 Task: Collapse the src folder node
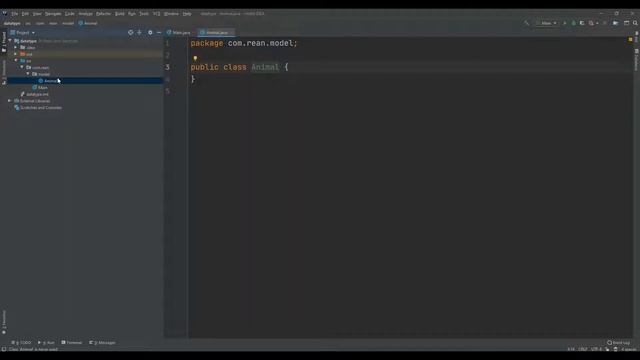tap(16, 60)
